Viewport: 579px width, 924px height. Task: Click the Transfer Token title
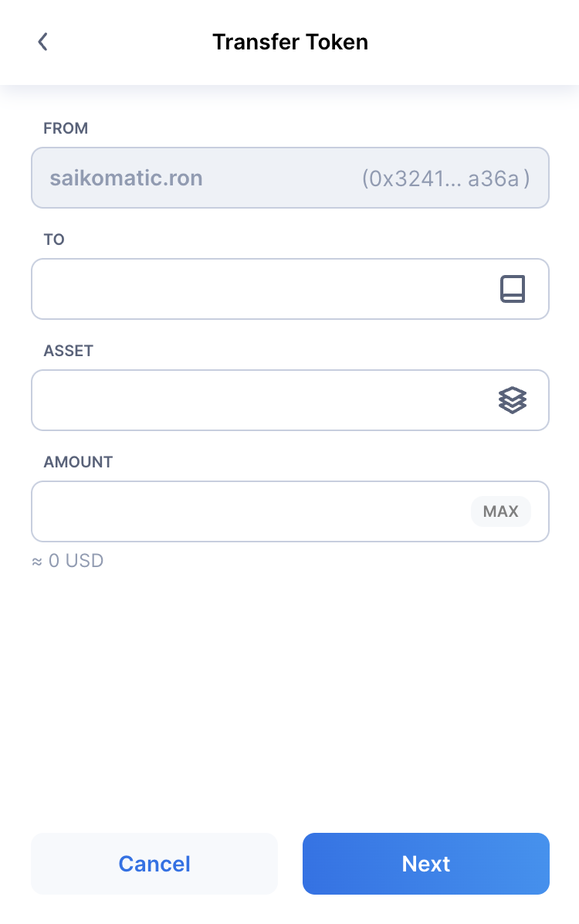(x=289, y=42)
